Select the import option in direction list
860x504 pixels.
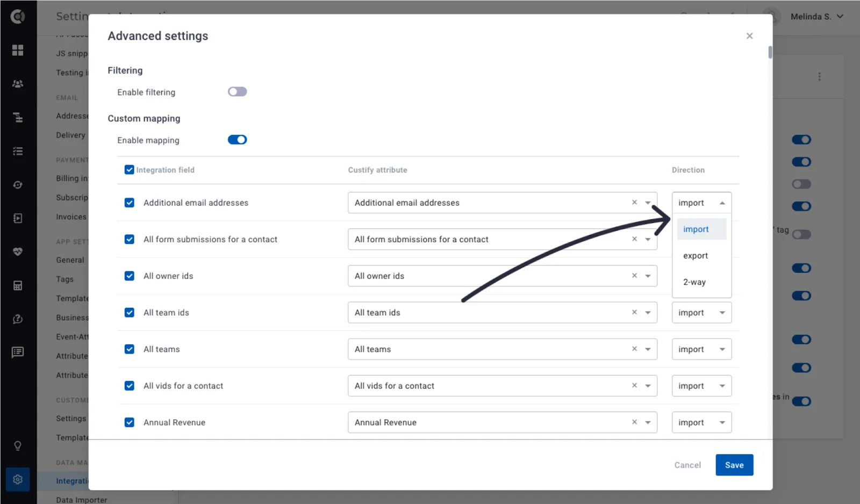tap(701, 229)
